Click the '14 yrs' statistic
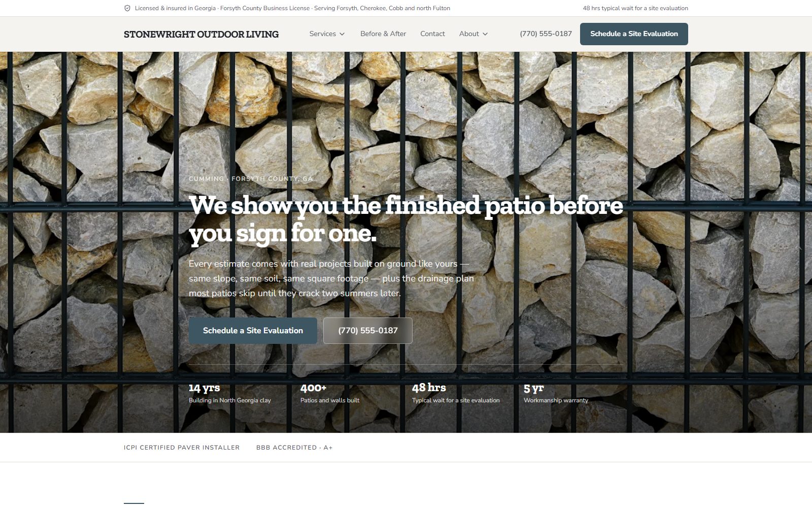Image resolution: width=812 pixels, height=508 pixels. coord(204,388)
